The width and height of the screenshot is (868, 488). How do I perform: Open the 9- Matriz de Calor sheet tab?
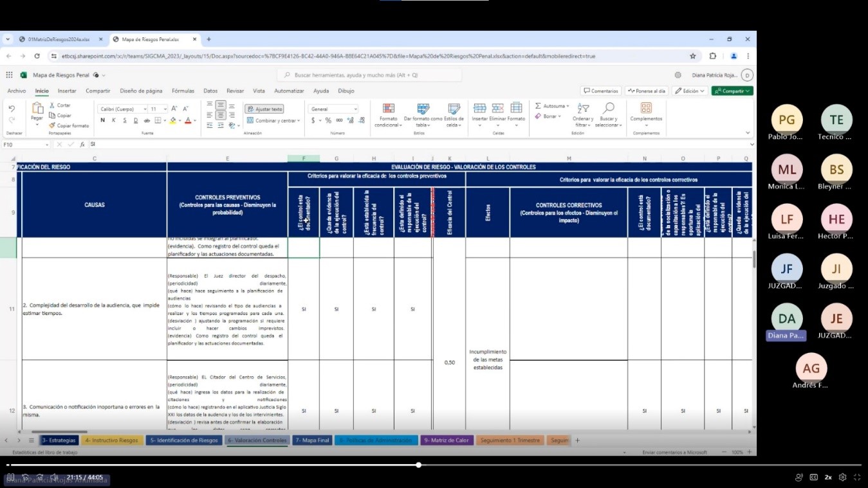pos(447,440)
